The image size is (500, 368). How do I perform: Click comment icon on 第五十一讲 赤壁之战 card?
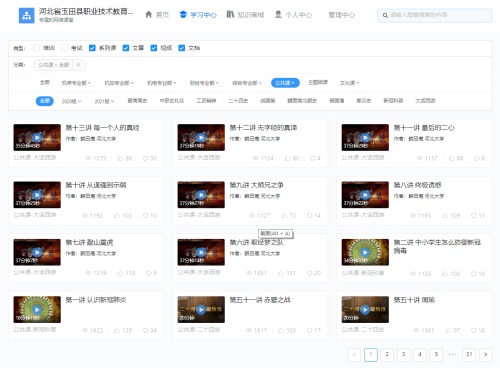309,330
